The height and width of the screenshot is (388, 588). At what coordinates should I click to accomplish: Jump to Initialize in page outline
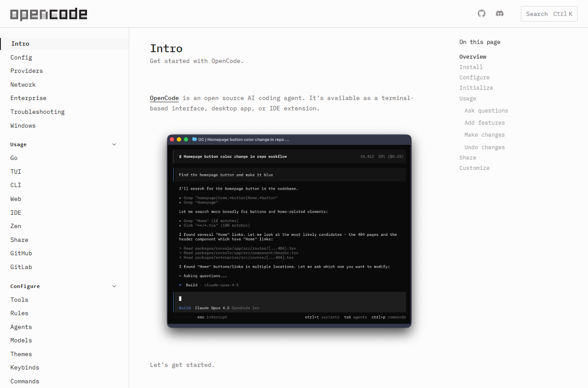[476, 88]
